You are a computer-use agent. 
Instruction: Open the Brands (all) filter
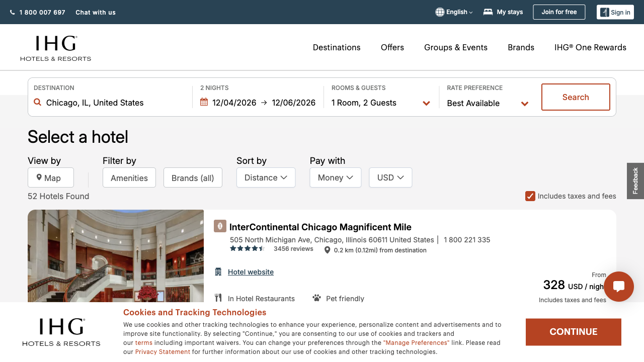(x=193, y=177)
